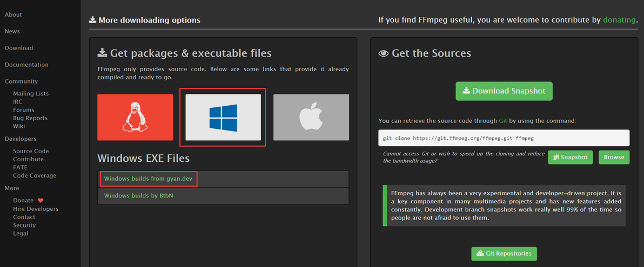Click the green Git link in text
Viewport: 644px width, 267px height.
[503, 121]
